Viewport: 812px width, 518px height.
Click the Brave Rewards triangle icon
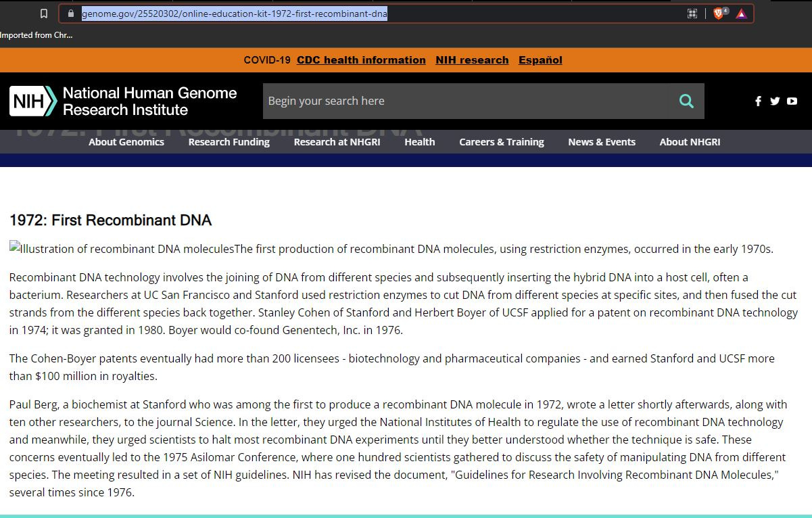[741, 14]
